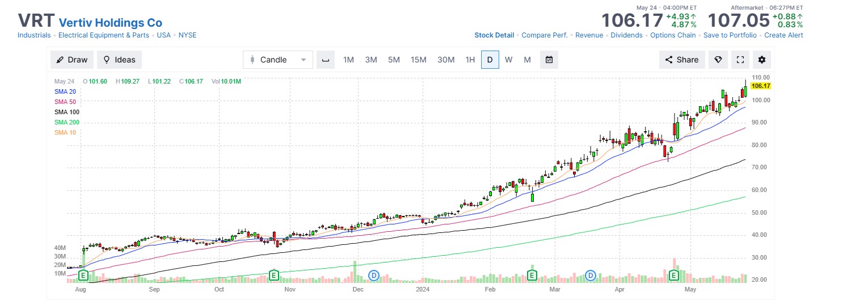
Task: Switch to the W weekly timeframe
Action: pos(508,60)
